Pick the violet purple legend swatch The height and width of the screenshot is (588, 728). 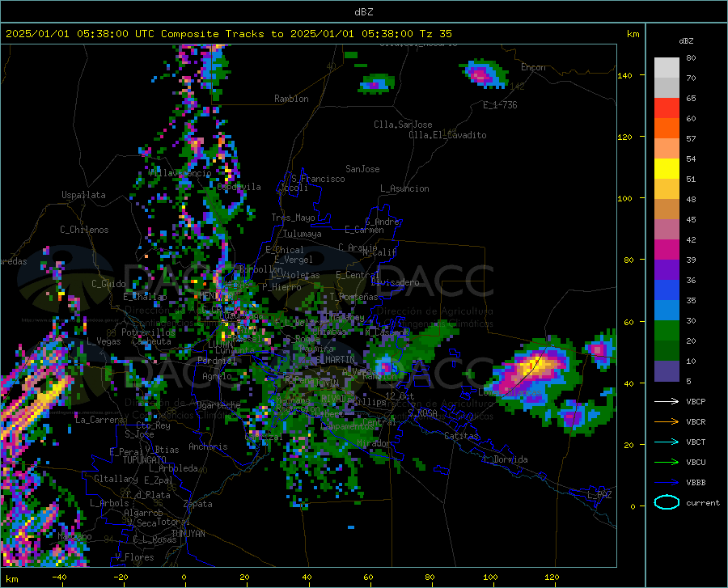(667, 270)
